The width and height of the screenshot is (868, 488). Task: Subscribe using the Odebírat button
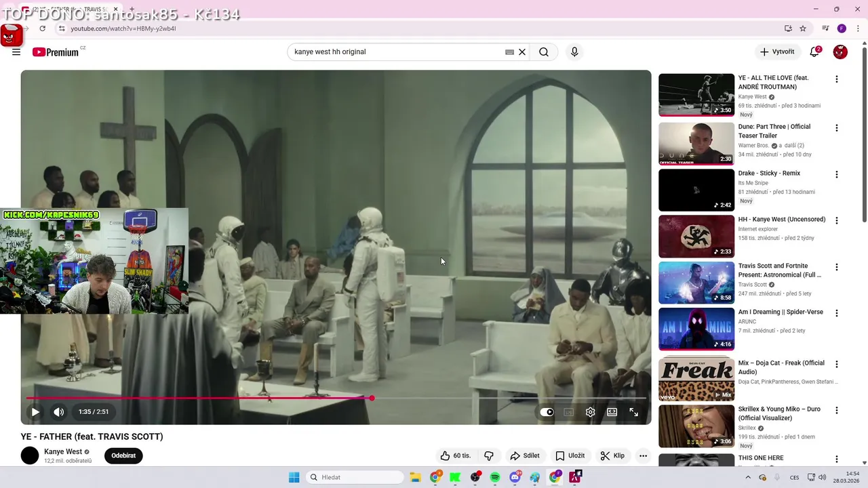click(123, 456)
